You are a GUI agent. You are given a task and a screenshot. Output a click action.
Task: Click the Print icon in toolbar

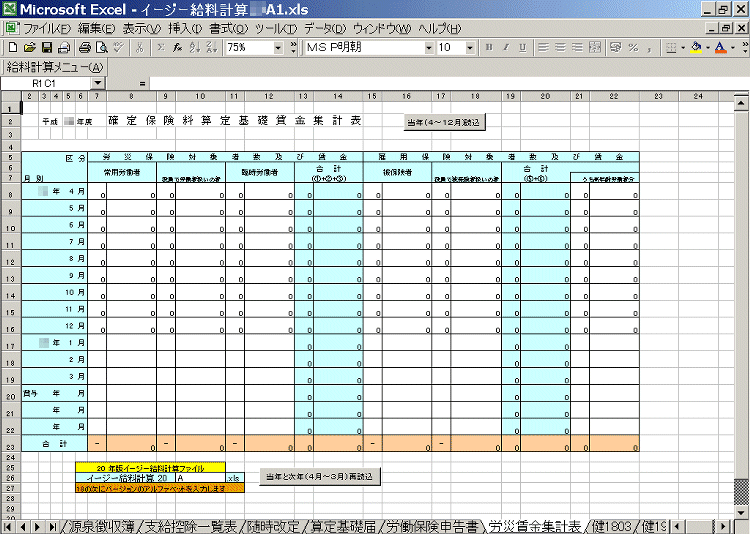coord(85,47)
